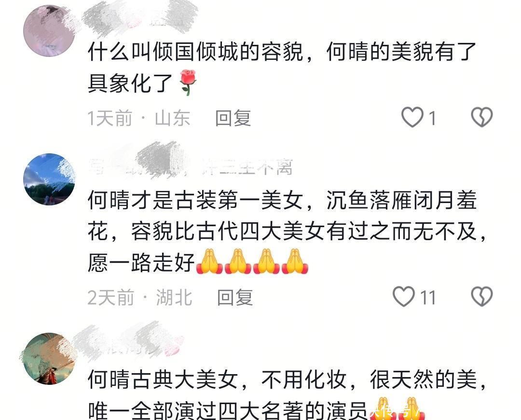Reply to the Hubei comment
Viewport: 521px width, 420px height.
(x=235, y=297)
